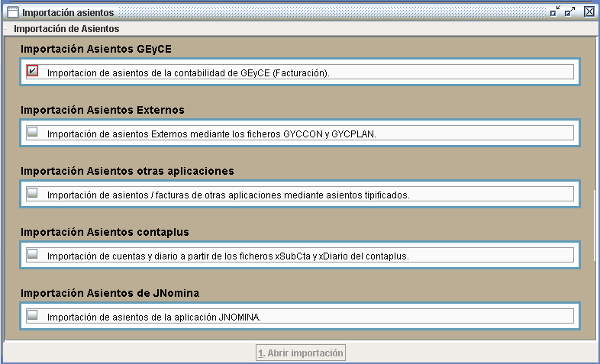
Task: Enable the GYCCON and GYCPLAN import checkbox
Action: pyautogui.click(x=33, y=132)
